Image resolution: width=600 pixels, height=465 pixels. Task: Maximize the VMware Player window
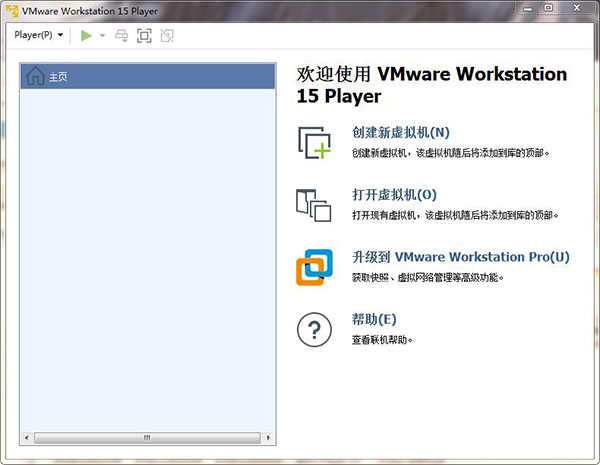click(x=548, y=8)
